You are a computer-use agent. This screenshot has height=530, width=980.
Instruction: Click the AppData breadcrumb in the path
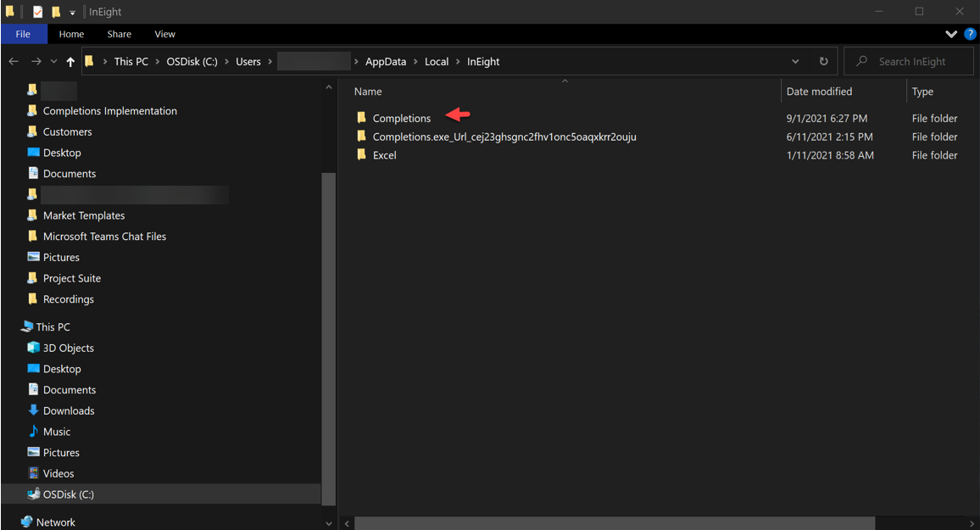pos(386,62)
